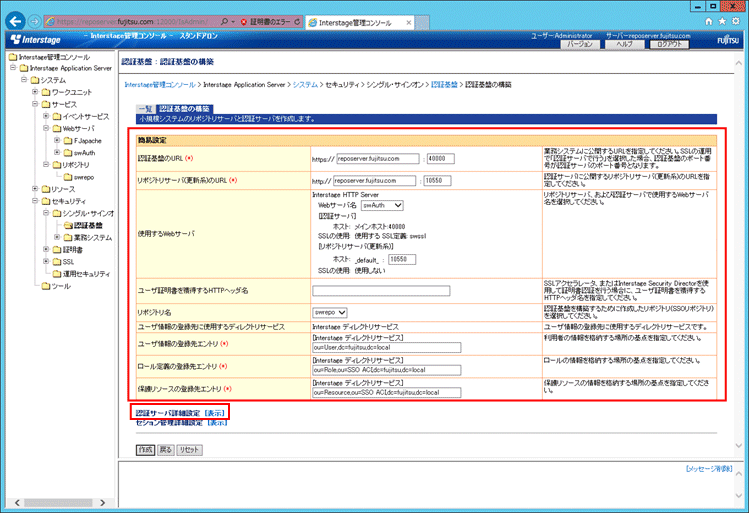Click the HTTPヘッダ名 empty input field
This screenshot has height=513, width=749.
point(381,291)
